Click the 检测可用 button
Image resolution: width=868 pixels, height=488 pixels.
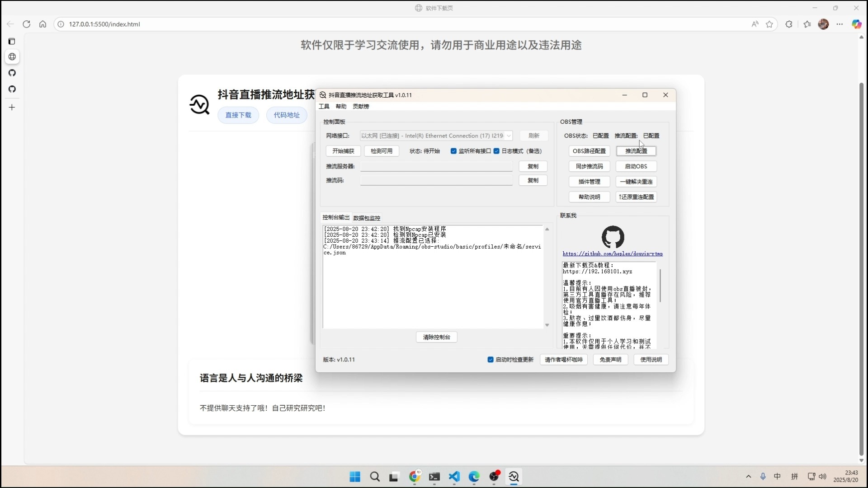(382, 151)
